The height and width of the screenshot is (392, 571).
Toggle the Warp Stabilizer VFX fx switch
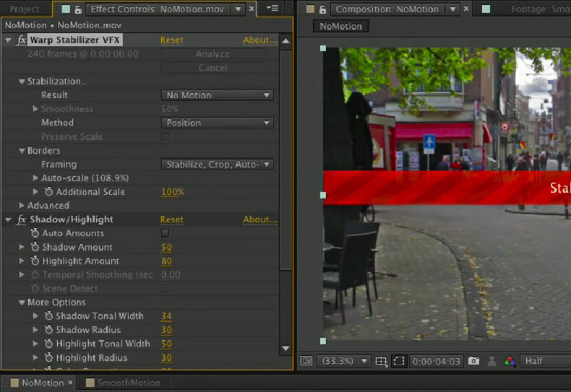[21, 40]
